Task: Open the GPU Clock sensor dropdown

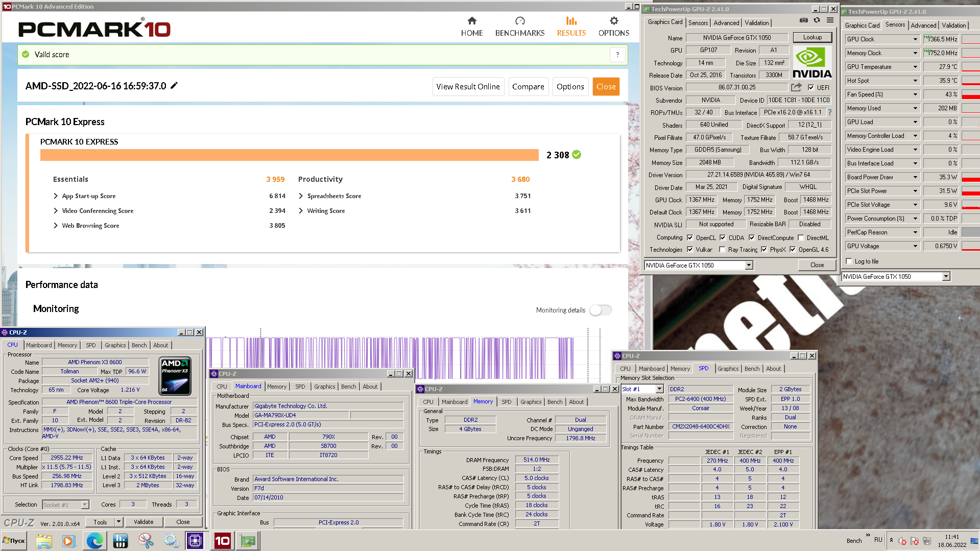Action: point(915,39)
